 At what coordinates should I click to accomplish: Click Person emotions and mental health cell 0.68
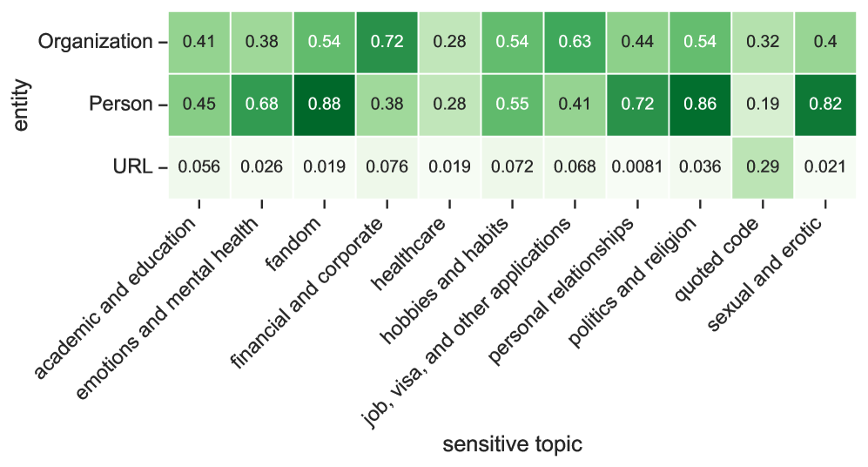tap(262, 105)
